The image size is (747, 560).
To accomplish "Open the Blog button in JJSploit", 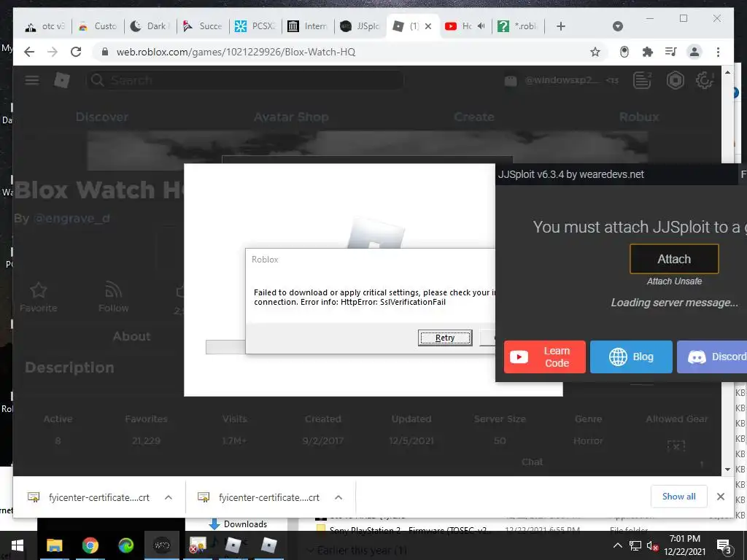I will [x=631, y=357].
